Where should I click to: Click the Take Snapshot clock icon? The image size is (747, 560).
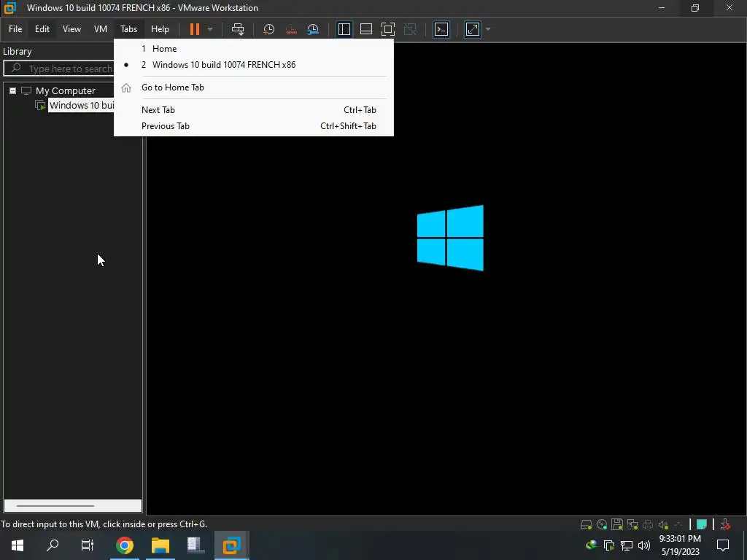pos(268,29)
